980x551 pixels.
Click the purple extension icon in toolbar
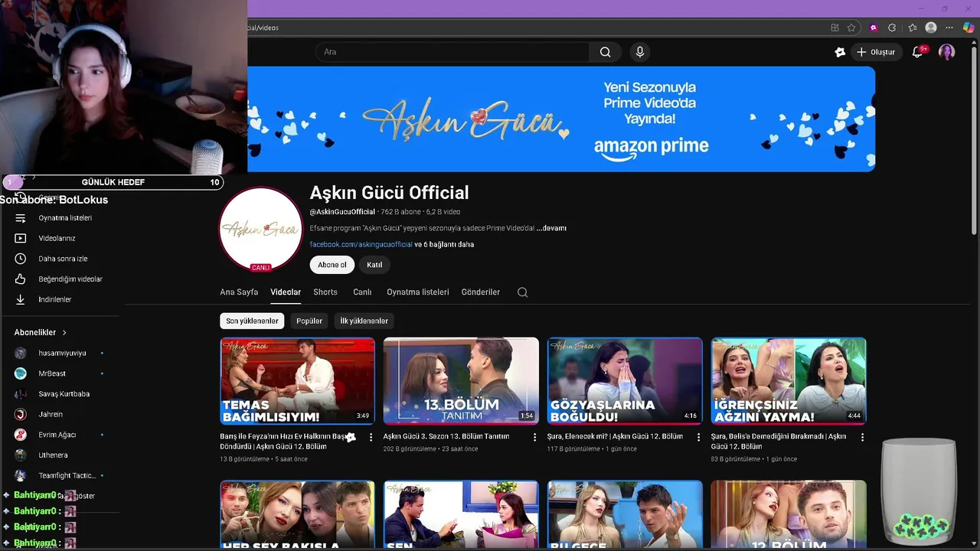pos(874,28)
